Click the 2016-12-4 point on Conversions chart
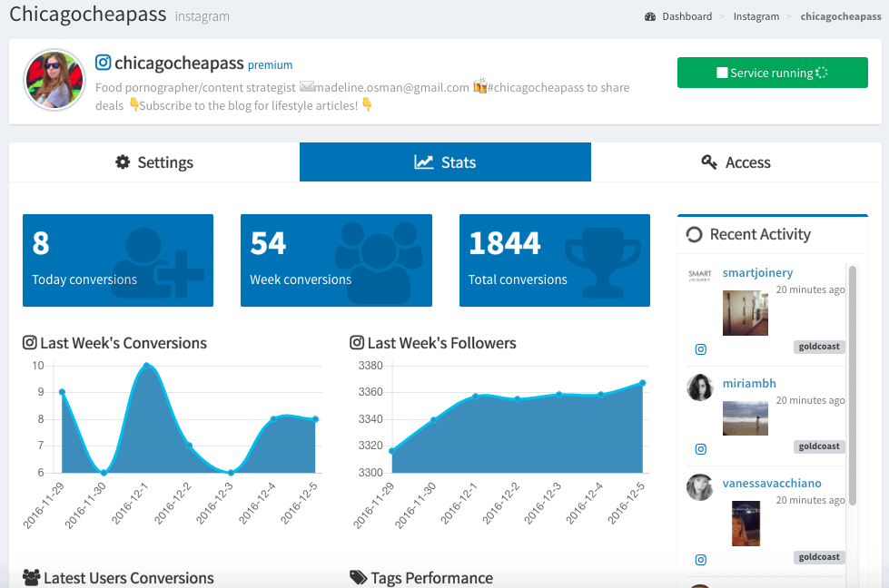This screenshot has height=588, width=889. (273, 419)
